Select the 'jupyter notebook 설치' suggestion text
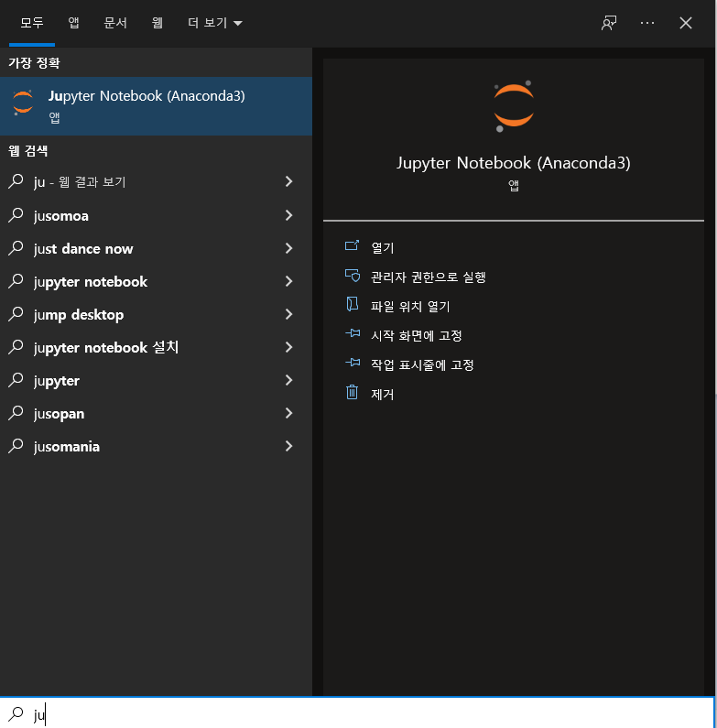717x728 pixels. tap(106, 348)
